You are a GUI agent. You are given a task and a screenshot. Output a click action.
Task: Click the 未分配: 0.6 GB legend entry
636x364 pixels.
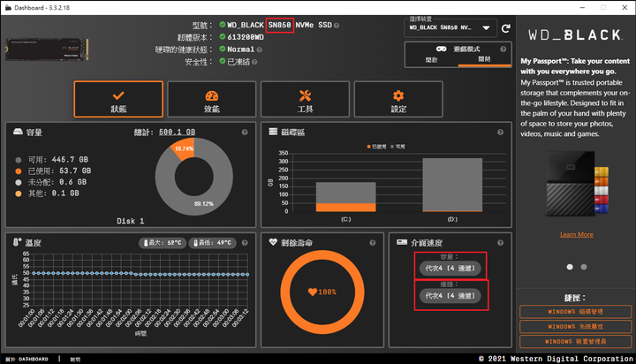(x=50, y=182)
